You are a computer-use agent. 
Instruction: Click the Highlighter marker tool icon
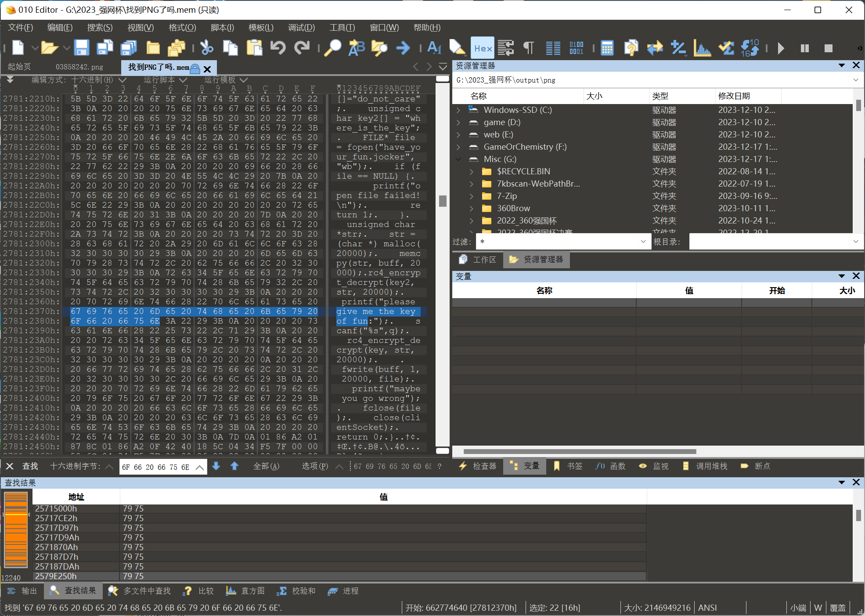458,47
